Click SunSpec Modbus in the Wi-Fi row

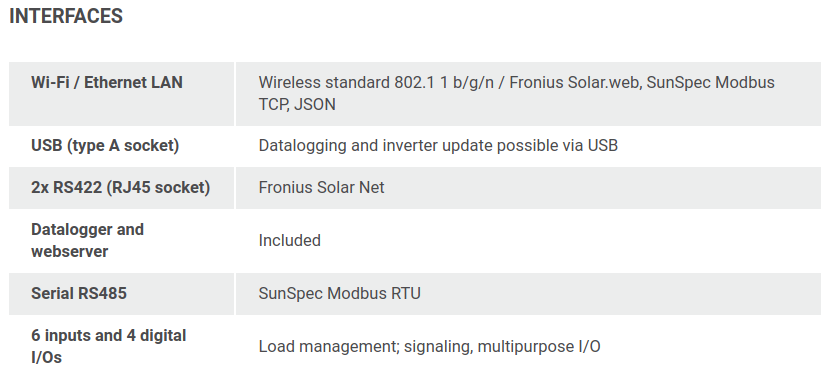point(710,83)
